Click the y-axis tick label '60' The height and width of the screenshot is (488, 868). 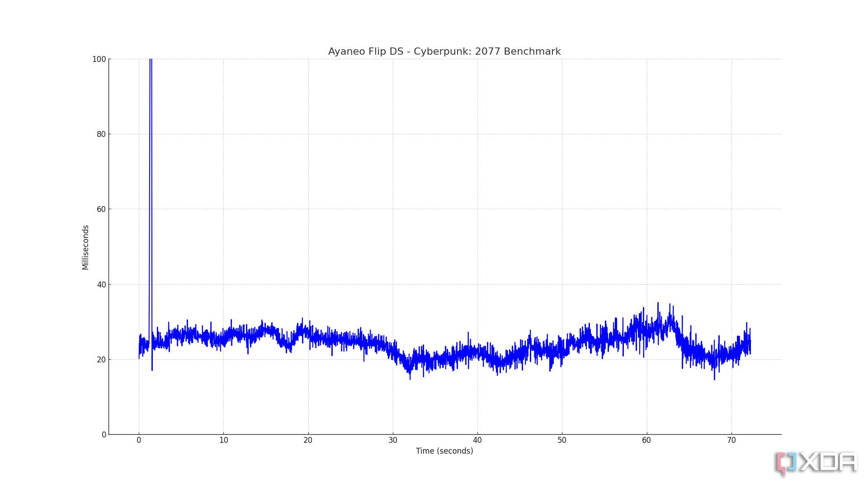pyautogui.click(x=101, y=209)
